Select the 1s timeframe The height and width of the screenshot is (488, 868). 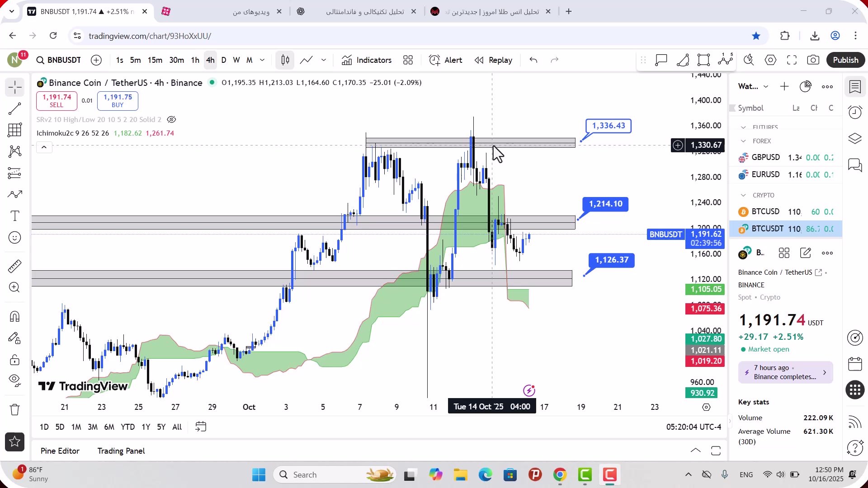119,60
